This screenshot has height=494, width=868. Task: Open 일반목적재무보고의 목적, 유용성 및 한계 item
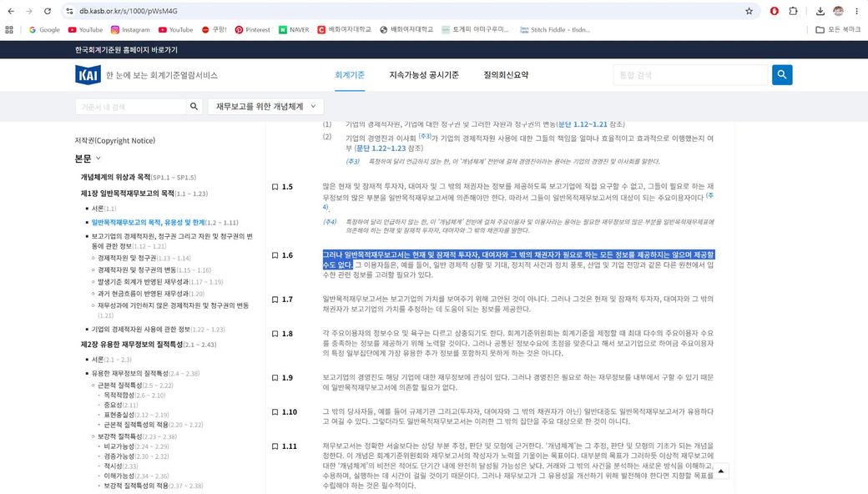pos(165,222)
